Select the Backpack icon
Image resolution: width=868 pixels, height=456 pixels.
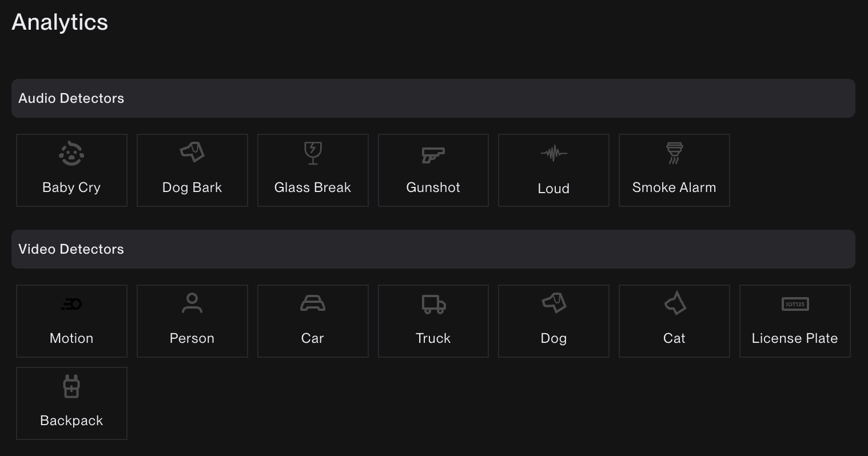(x=71, y=386)
